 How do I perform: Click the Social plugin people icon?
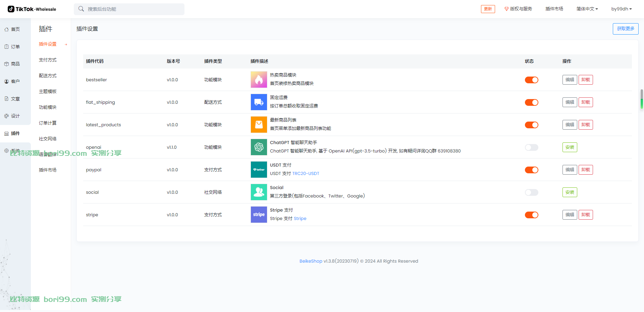click(259, 192)
